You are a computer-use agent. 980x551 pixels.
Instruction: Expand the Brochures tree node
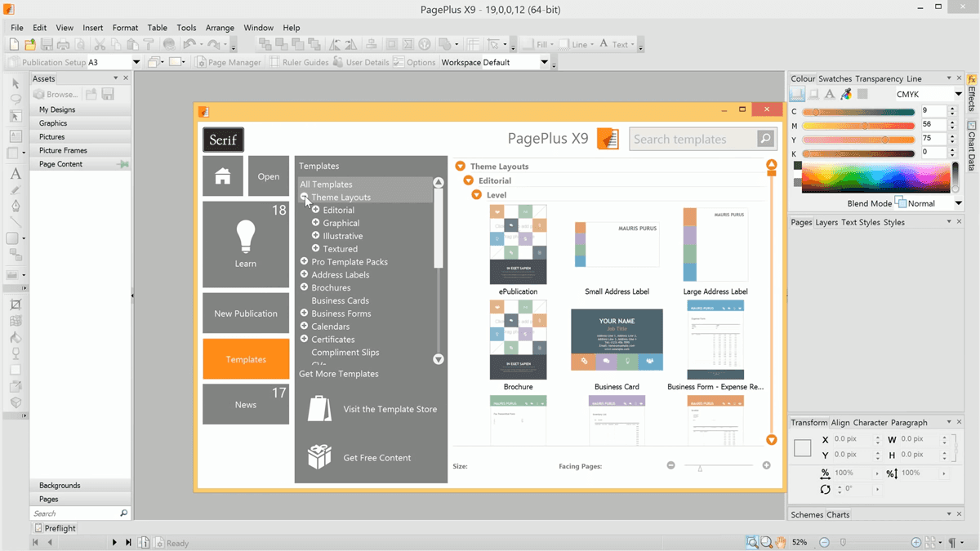click(304, 287)
